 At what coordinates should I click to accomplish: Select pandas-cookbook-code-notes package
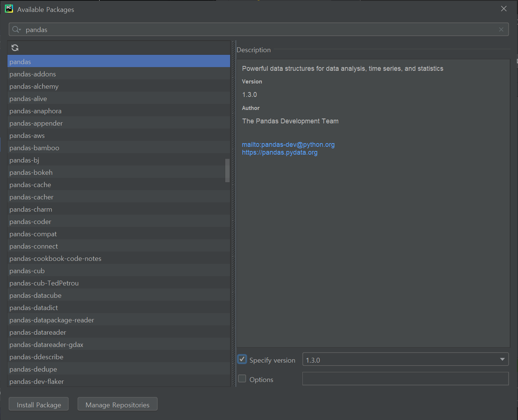[119, 258]
